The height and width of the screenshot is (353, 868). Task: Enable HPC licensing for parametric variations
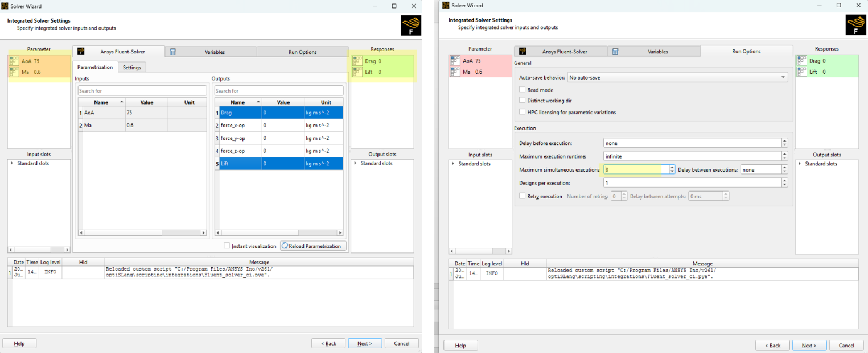(x=523, y=112)
